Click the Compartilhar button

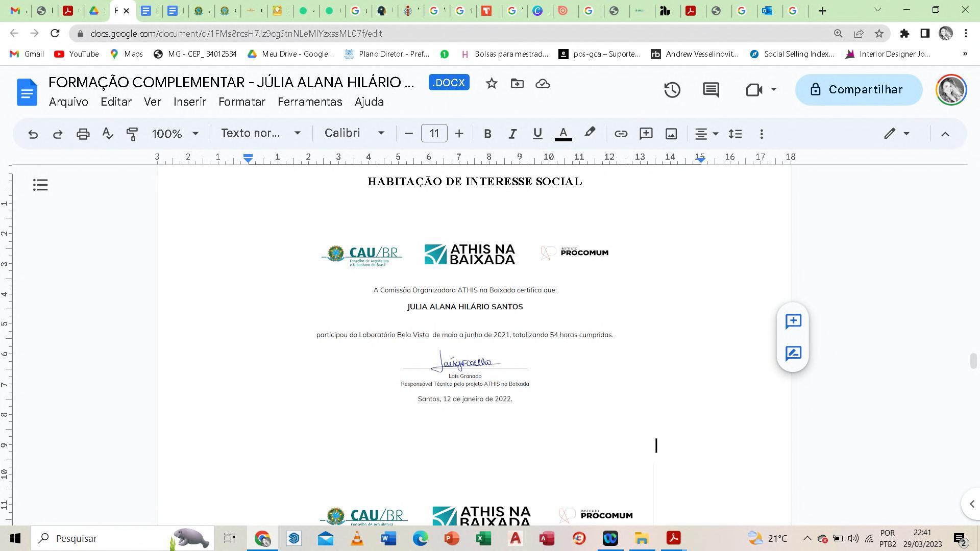pos(859,90)
